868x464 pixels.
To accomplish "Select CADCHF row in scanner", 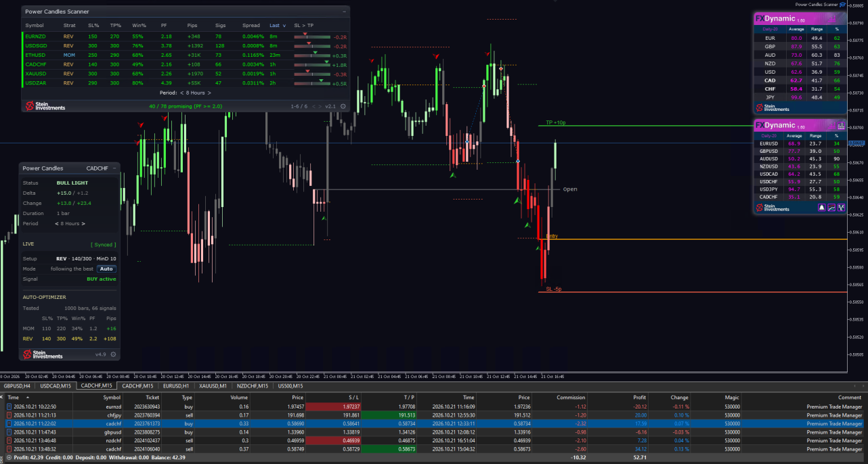I will coord(186,64).
